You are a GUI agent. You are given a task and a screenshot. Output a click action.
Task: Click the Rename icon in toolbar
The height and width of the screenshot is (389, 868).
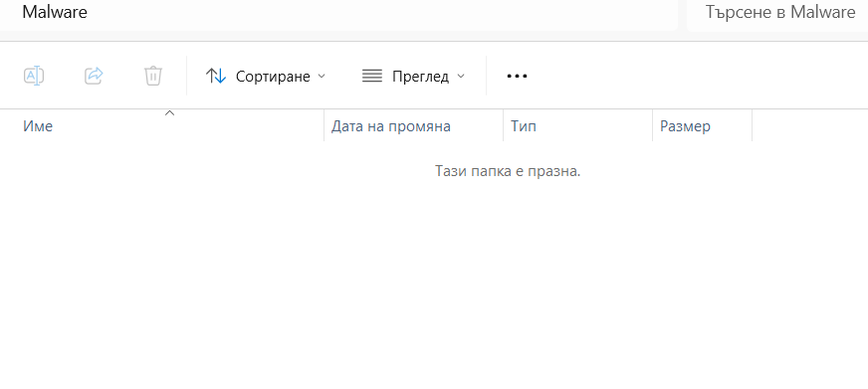[34, 76]
